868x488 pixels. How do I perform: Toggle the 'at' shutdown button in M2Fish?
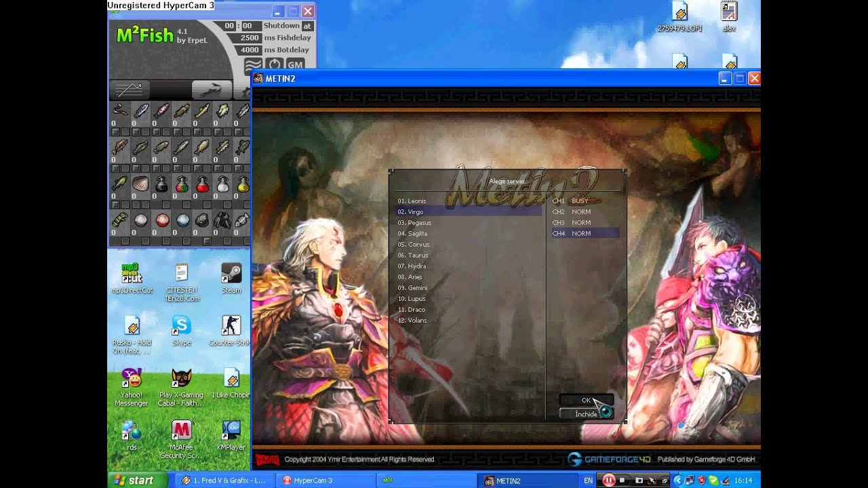coord(307,26)
